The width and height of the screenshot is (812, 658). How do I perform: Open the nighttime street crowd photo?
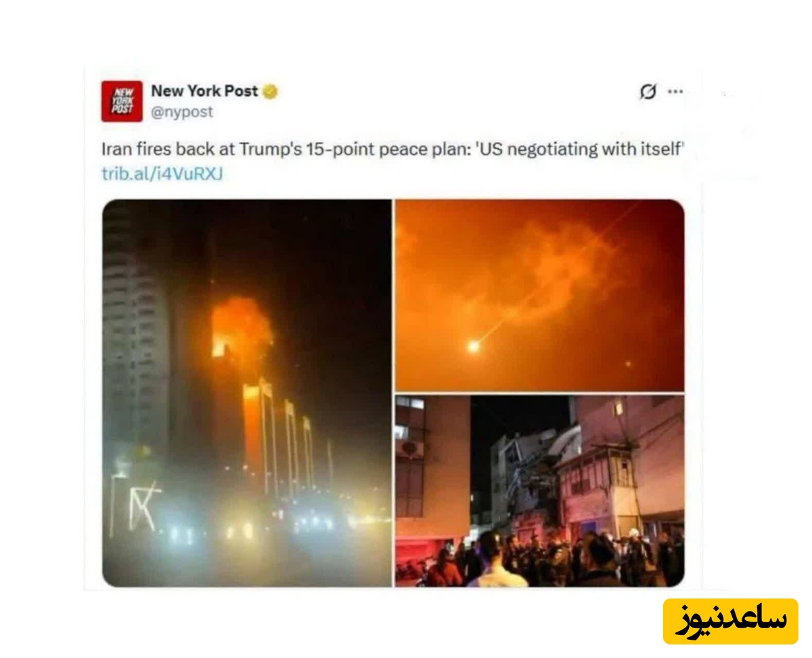pos(539,491)
